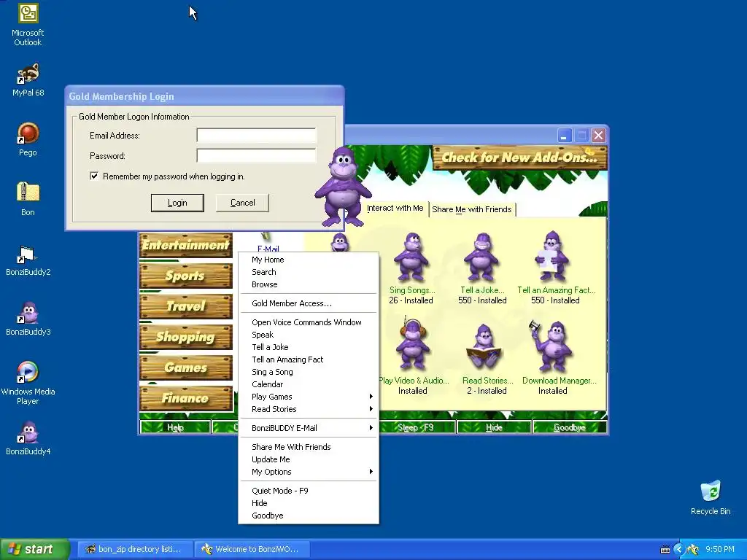Choose Speak from the context menu
This screenshot has height=560, width=747.
tap(309, 335)
